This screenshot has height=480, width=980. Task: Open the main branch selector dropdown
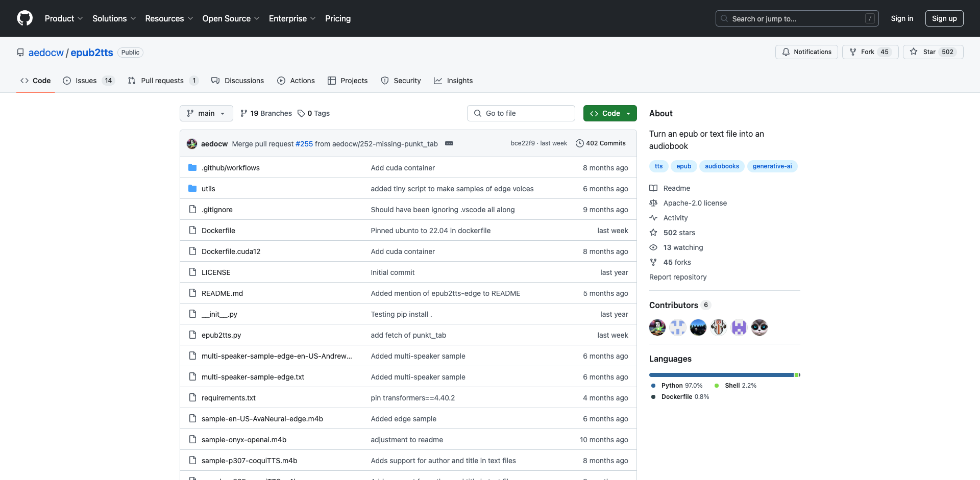pyautogui.click(x=206, y=113)
